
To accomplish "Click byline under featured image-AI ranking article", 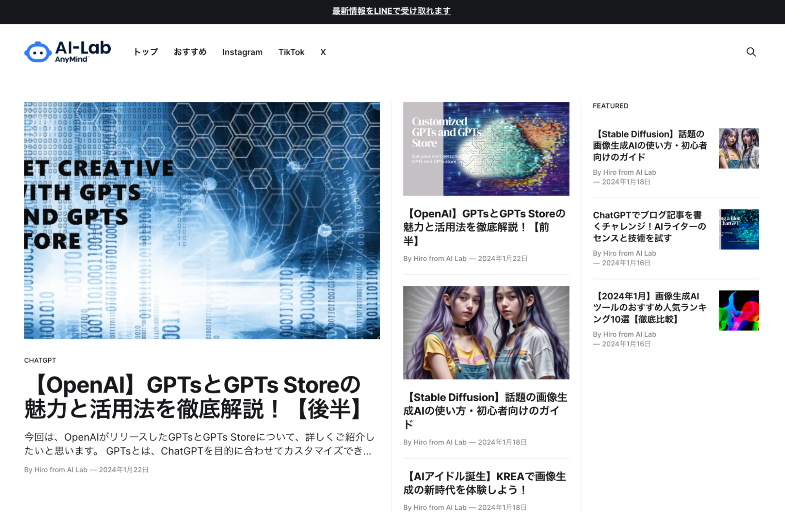I will (x=624, y=339).
